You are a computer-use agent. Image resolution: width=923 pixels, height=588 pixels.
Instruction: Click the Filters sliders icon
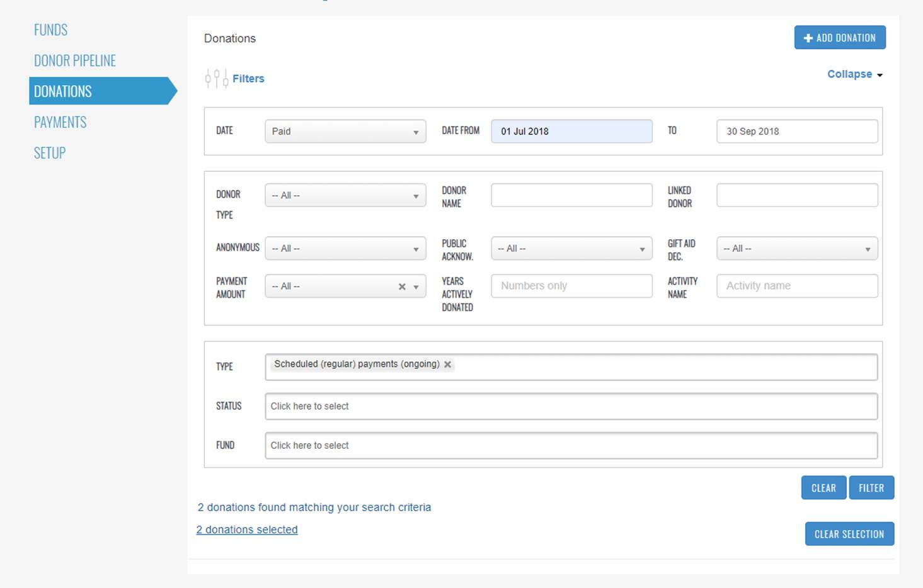point(216,79)
